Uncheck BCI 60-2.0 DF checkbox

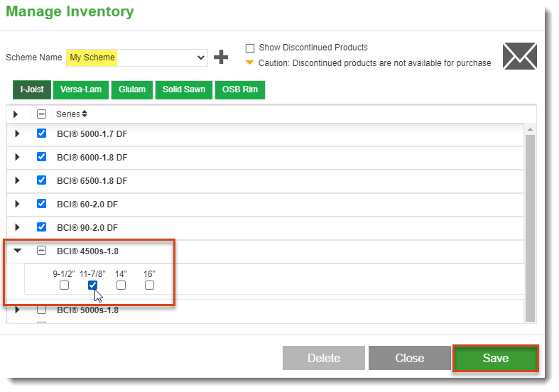(41, 204)
